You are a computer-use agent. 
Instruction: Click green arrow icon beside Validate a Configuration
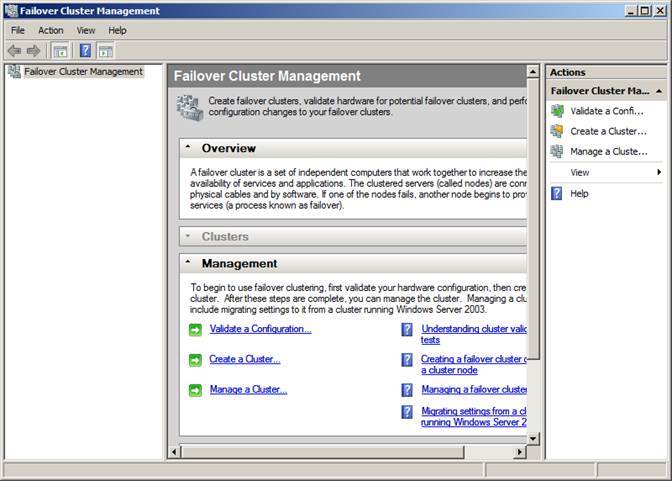click(x=195, y=330)
